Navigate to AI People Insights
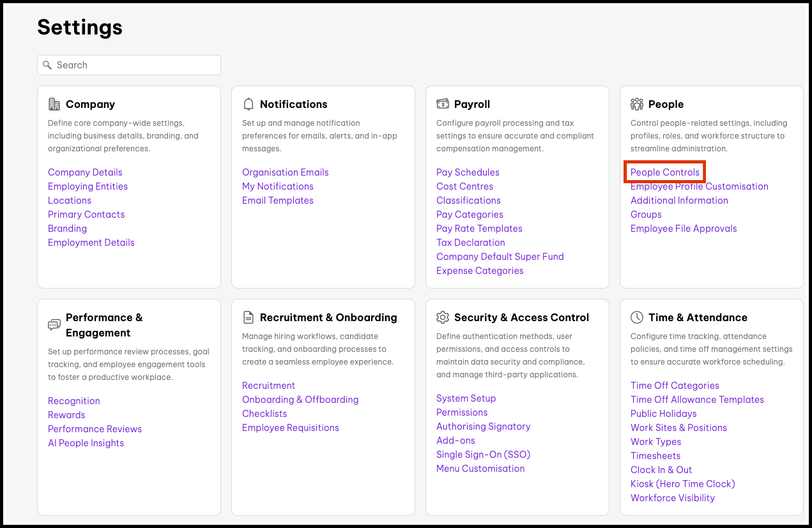This screenshot has height=528, width=812. 86,443
